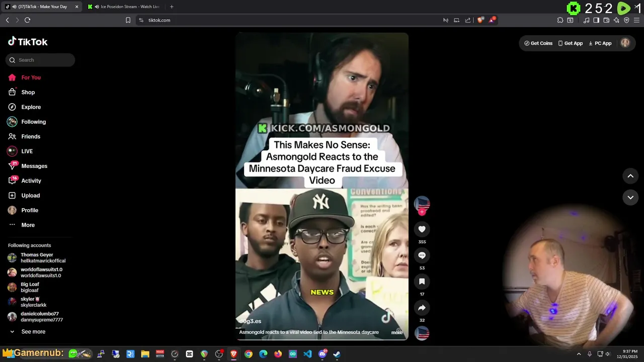Screen dimensions: 644x362
Task: Go to previous video with up chevron
Action: [x=630, y=176]
